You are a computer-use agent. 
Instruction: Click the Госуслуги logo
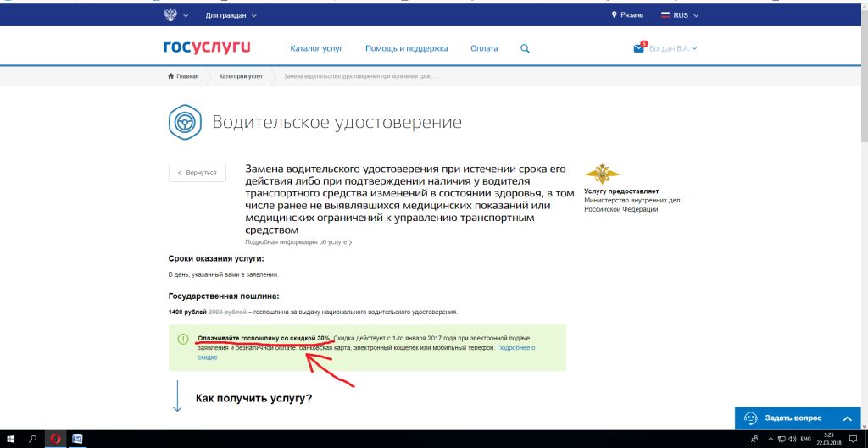[207, 48]
